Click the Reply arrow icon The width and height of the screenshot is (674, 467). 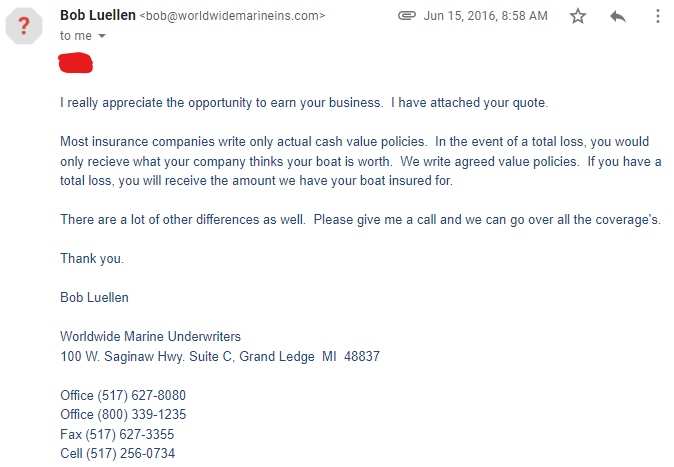pos(618,16)
